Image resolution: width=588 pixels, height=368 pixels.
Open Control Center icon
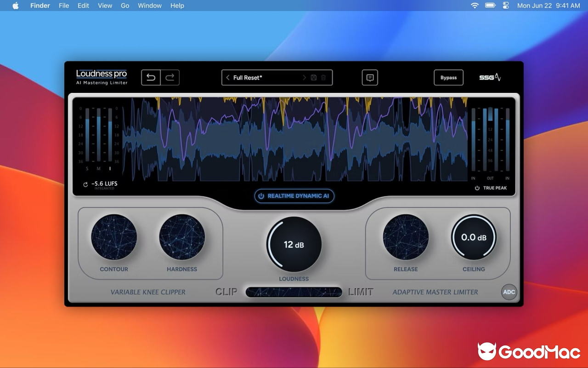click(x=506, y=6)
